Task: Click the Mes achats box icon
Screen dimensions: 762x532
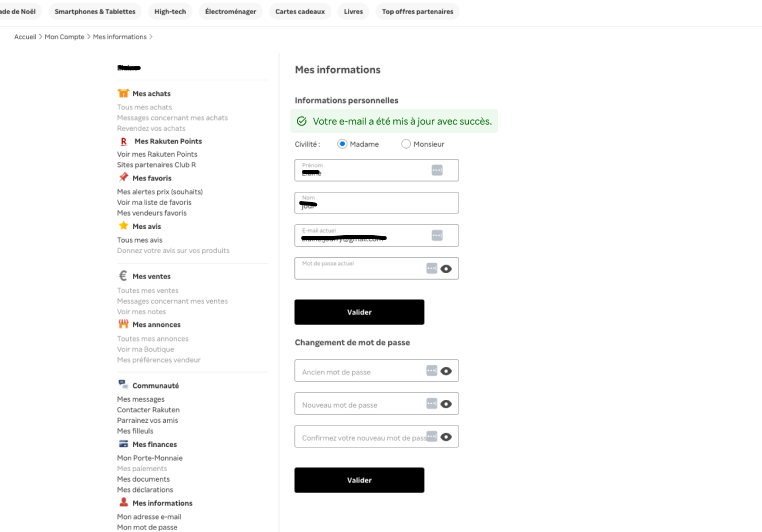Action: pyautogui.click(x=123, y=93)
